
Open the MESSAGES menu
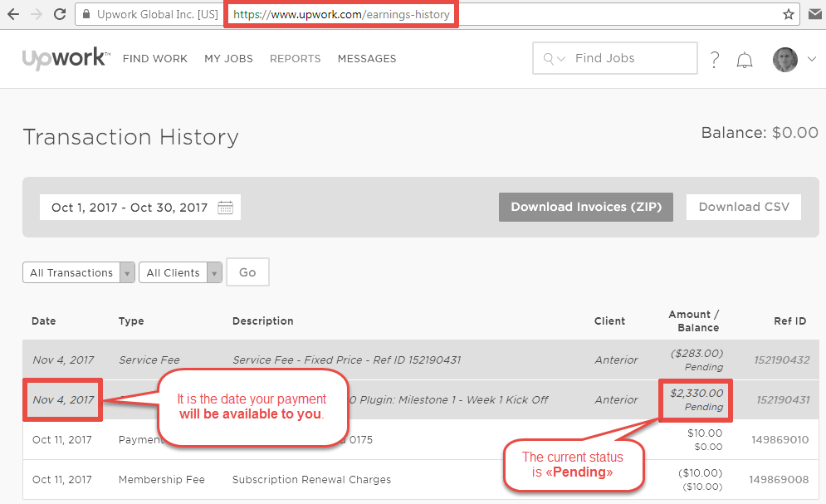367,58
